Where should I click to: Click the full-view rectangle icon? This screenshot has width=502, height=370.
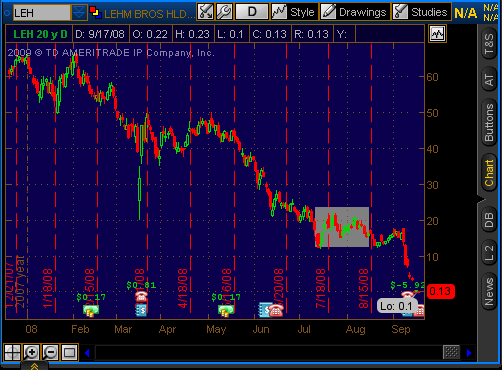tap(69, 352)
